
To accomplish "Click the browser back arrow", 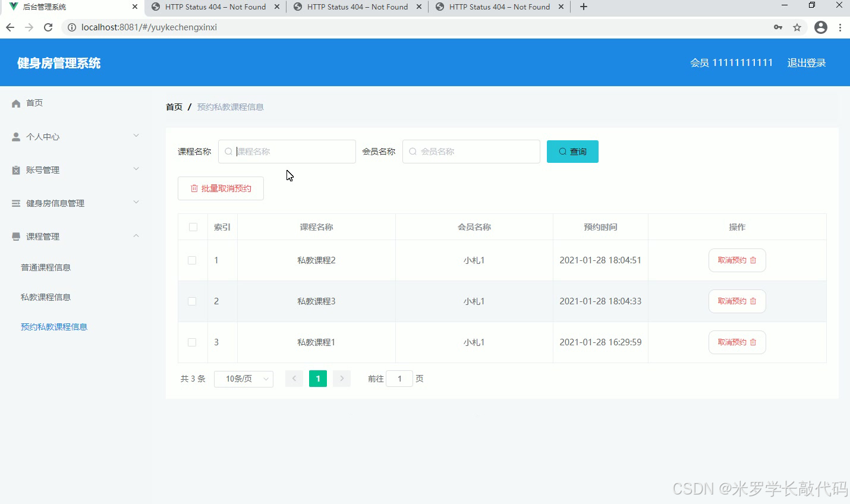I will (10, 27).
